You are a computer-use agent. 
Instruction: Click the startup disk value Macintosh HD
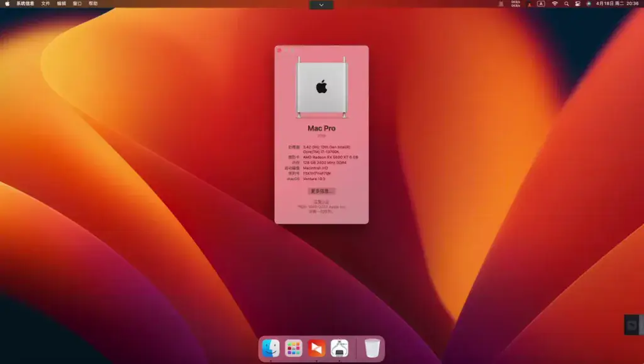click(316, 168)
